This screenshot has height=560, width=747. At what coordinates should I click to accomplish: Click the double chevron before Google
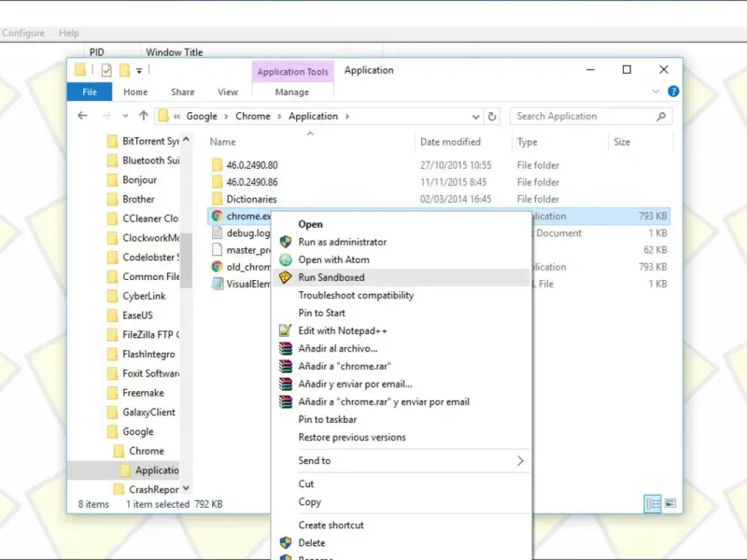pos(176,117)
